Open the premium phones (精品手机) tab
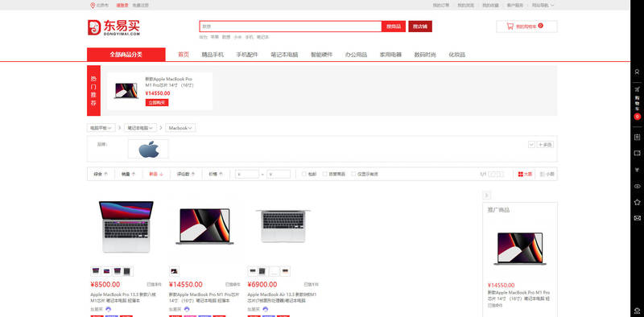Image resolution: width=644 pixels, height=317 pixels. click(213, 55)
